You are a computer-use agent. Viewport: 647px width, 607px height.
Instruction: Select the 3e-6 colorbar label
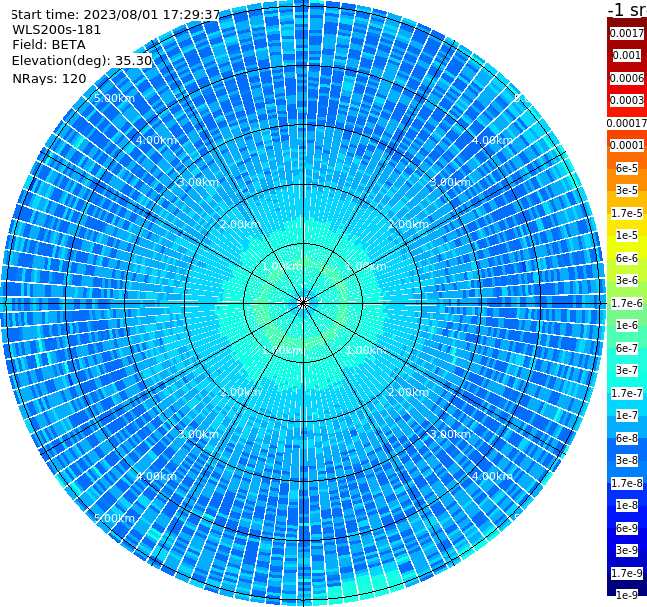click(627, 280)
